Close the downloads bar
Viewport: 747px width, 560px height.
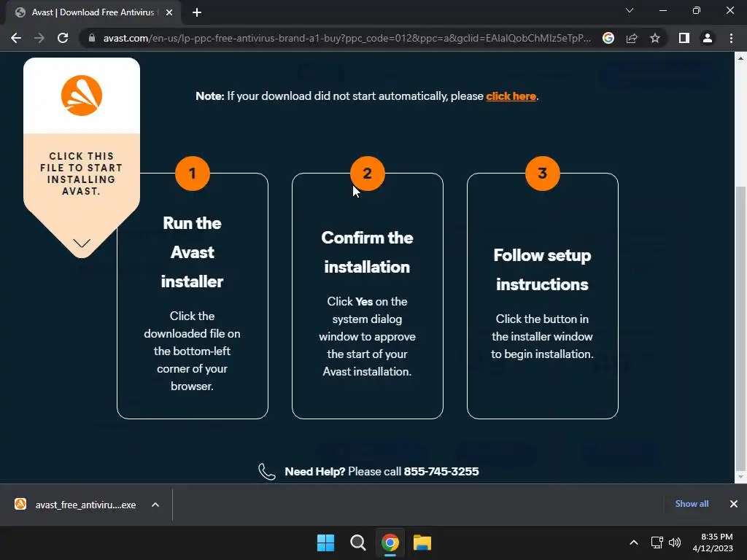click(x=734, y=504)
